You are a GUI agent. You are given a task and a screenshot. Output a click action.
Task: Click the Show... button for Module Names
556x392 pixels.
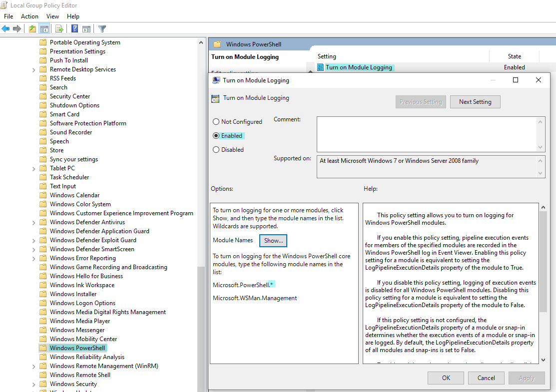coord(273,241)
